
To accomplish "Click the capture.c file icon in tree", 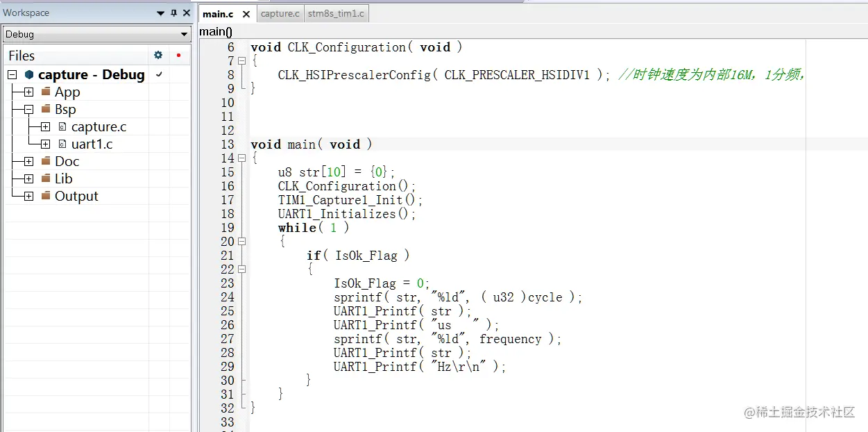I will tap(62, 126).
